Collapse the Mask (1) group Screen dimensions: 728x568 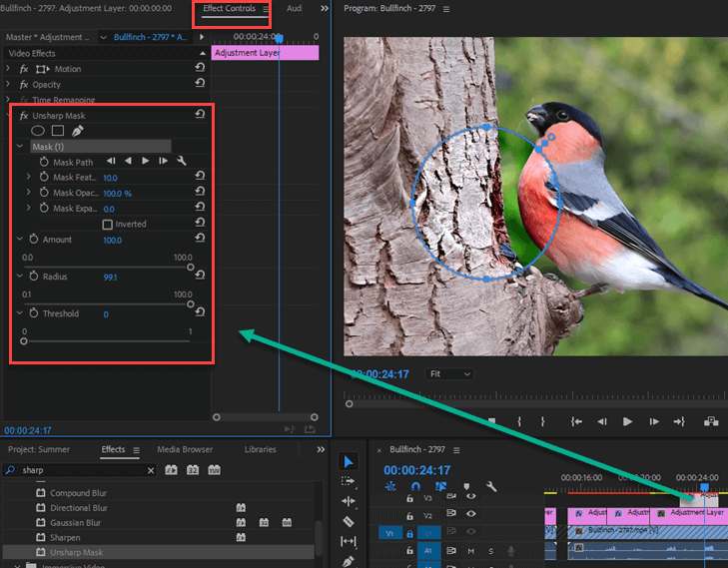20,147
